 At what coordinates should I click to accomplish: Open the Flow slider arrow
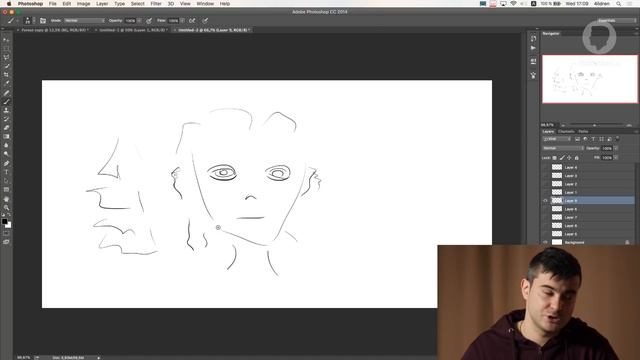coord(182,20)
